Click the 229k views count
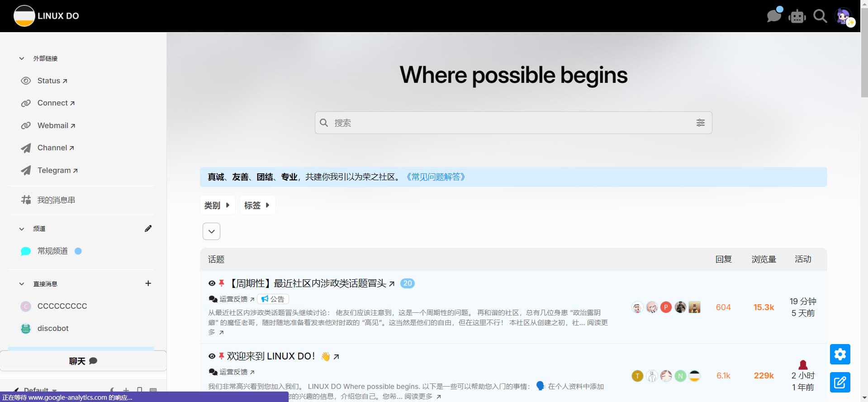Screen dimensions: 868x402 pyautogui.click(x=764, y=376)
